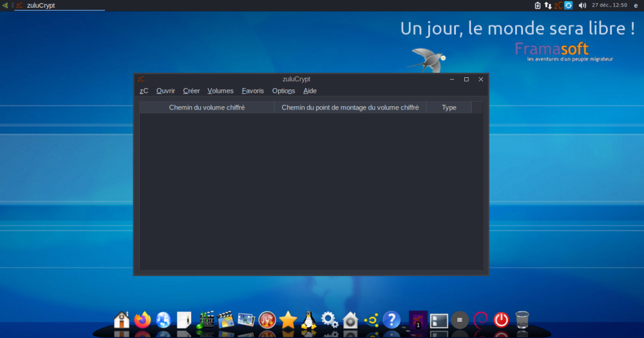Image resolution: width=644 pixels, height=338 pixels.
Task: Open the Ouvrir menu
Action: point(166,91)
